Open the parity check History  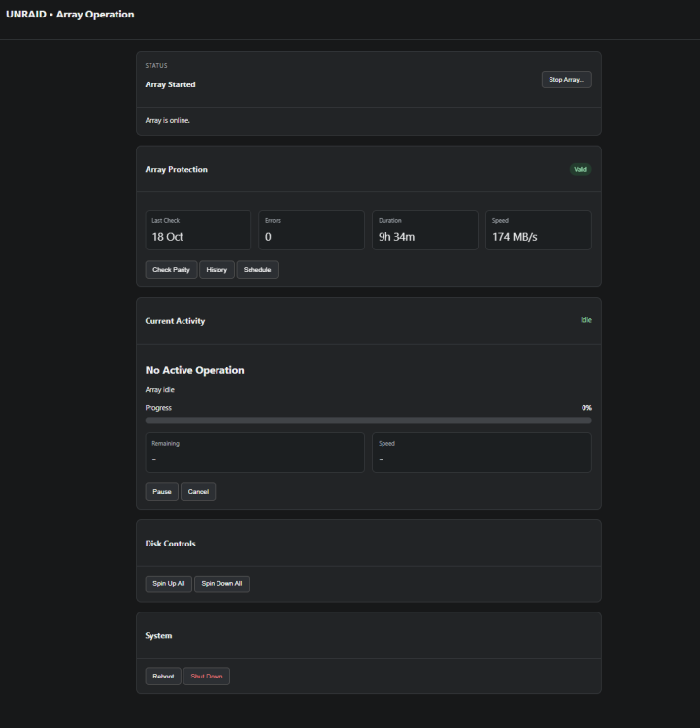point(217,269)
